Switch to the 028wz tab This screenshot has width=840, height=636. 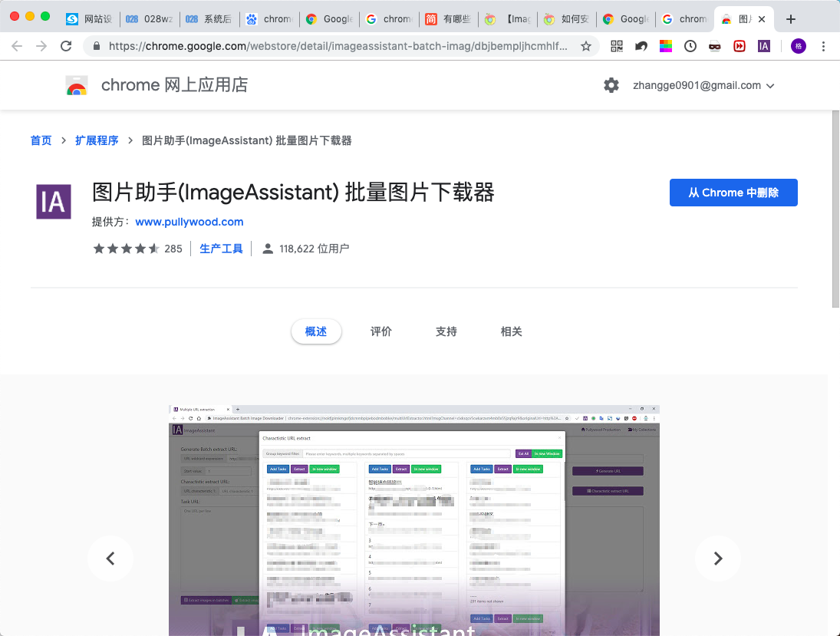(150, 19)
